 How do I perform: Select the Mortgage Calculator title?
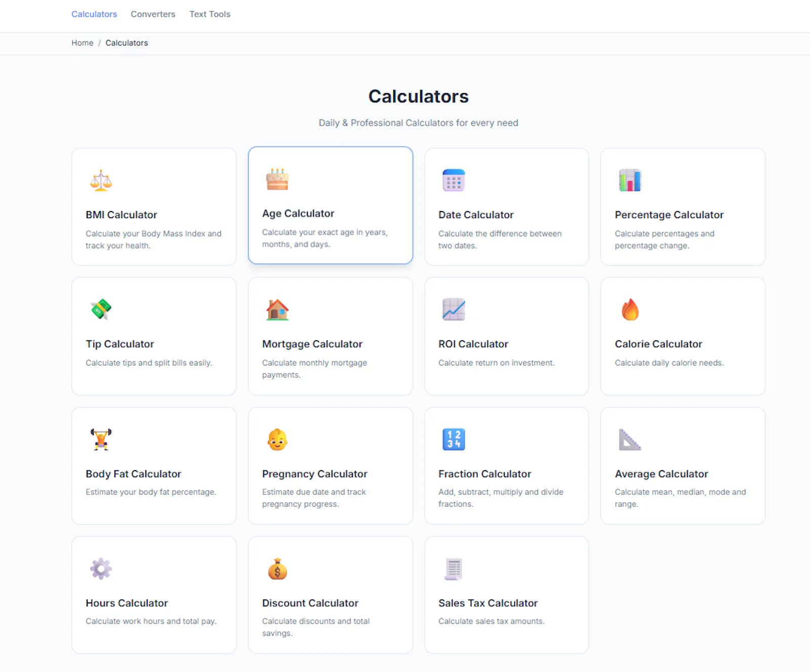[312, 344]
